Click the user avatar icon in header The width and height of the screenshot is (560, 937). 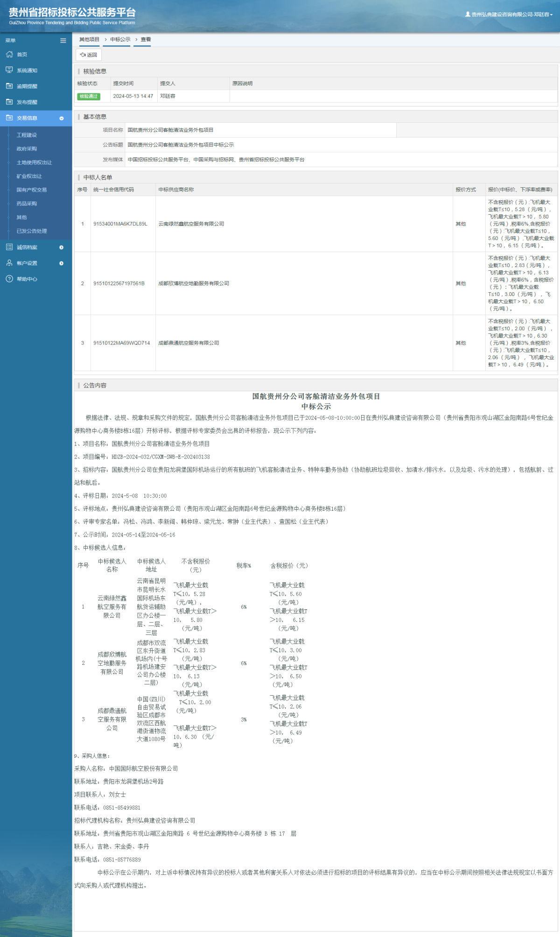[468, 14]
